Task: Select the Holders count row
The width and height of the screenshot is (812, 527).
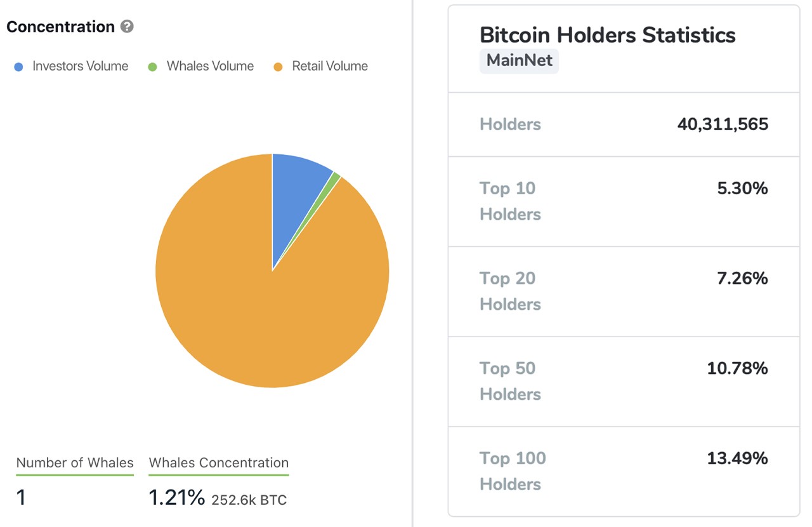Action: [x=624, y=124]
